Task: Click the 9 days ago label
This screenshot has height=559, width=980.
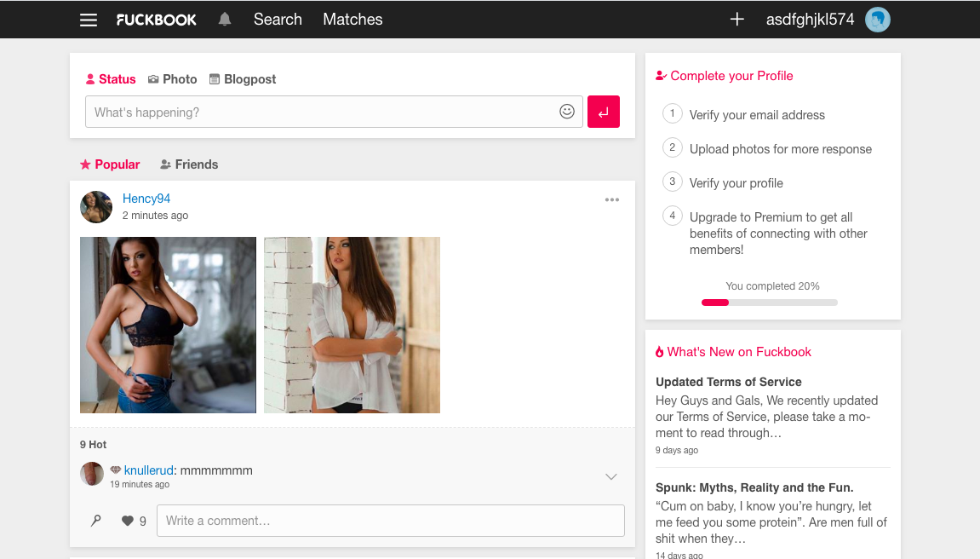Action: point(677,450)
